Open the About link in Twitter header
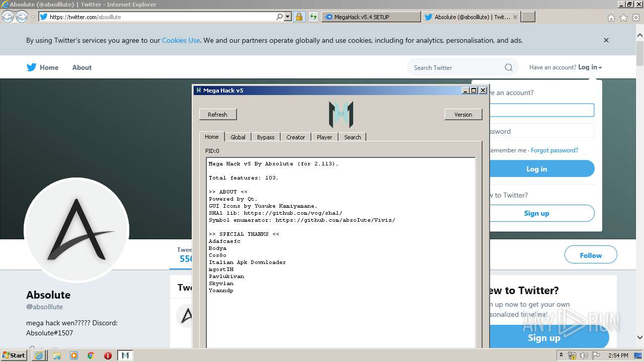 pyautogui.click(x=82, y=67)
